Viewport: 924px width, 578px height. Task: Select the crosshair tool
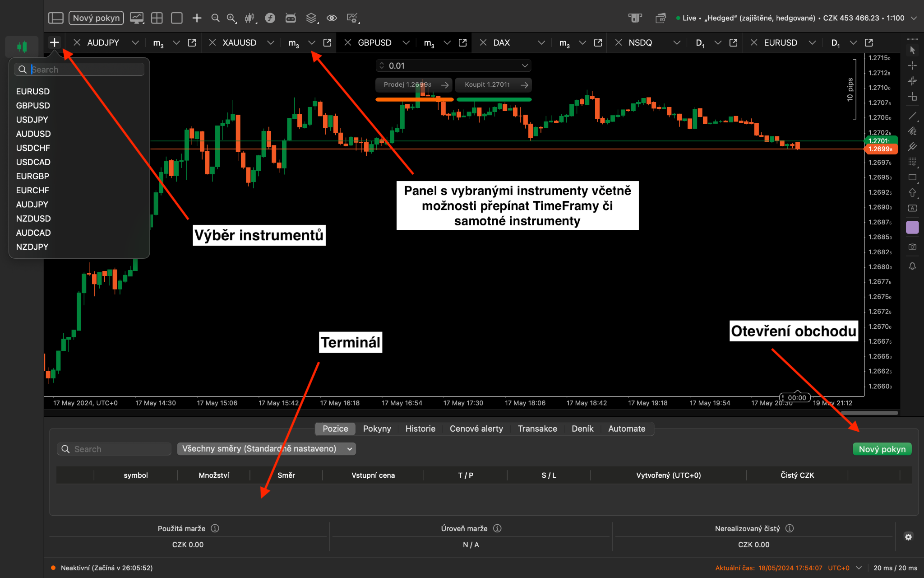coord(912,65)
